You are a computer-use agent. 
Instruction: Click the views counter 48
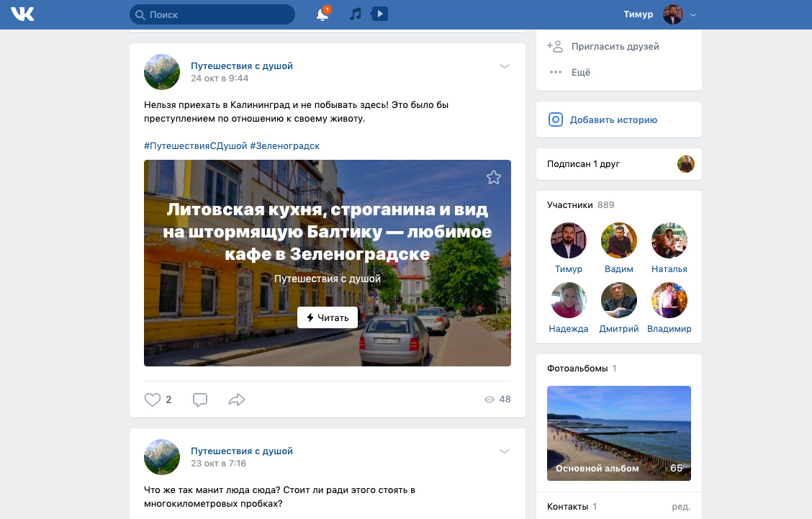click(x=497, y=400)
